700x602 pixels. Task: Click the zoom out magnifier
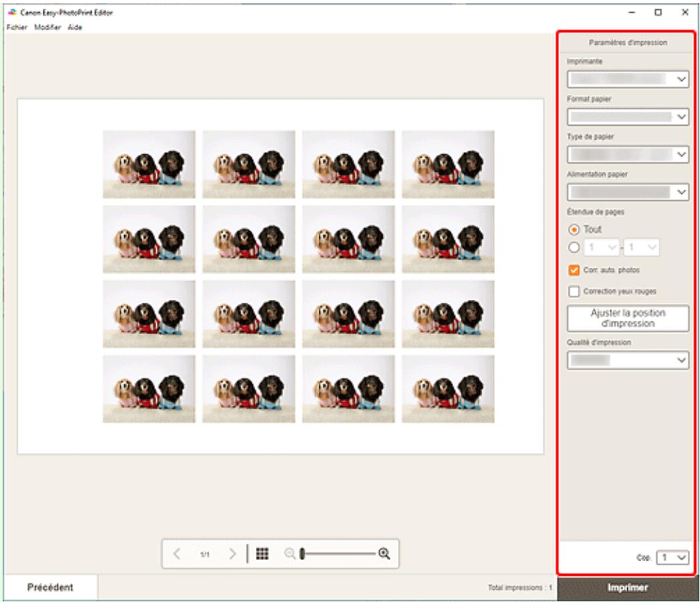click(289, 554)
